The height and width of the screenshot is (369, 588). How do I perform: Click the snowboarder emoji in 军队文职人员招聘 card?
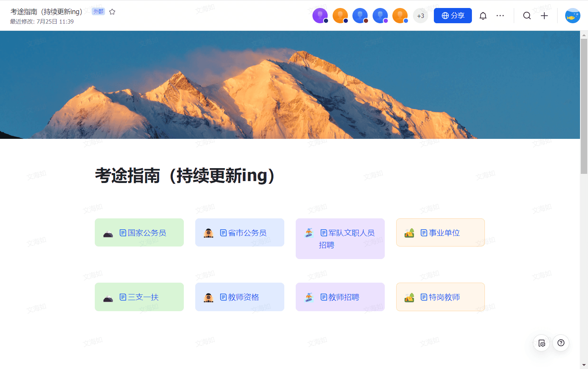[x=309, y=233]
